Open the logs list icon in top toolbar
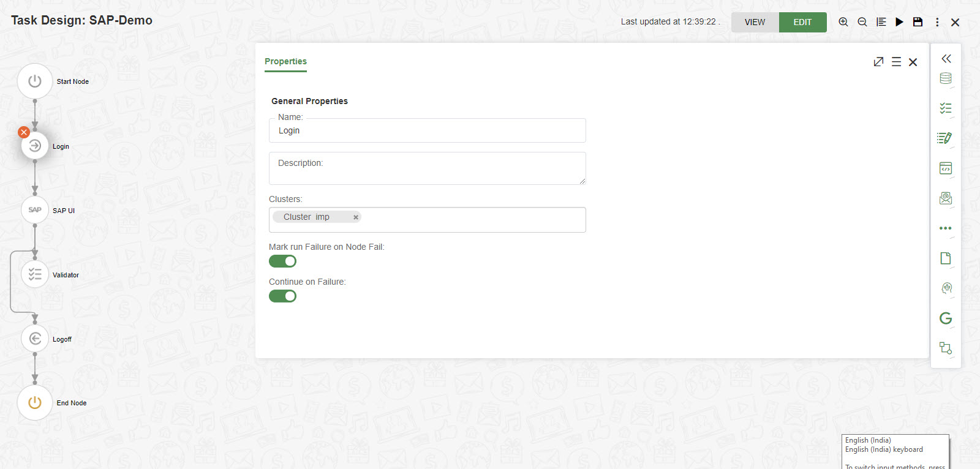 pyautogui.click(x=881, y=21)
